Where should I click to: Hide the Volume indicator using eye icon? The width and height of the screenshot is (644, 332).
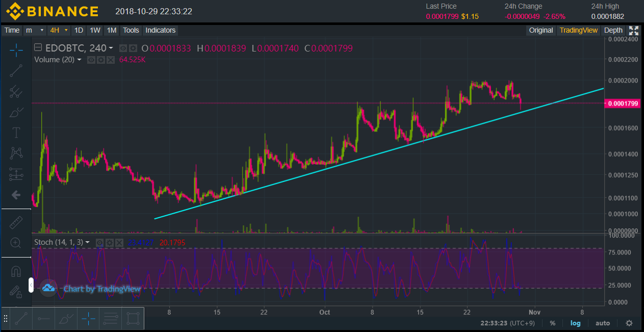click(92, 60)
